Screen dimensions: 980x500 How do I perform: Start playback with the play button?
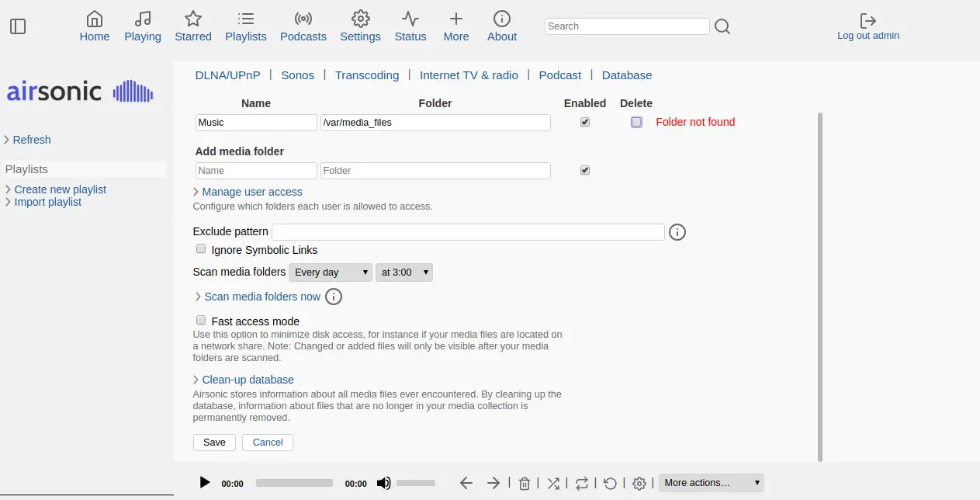(205, 483)
